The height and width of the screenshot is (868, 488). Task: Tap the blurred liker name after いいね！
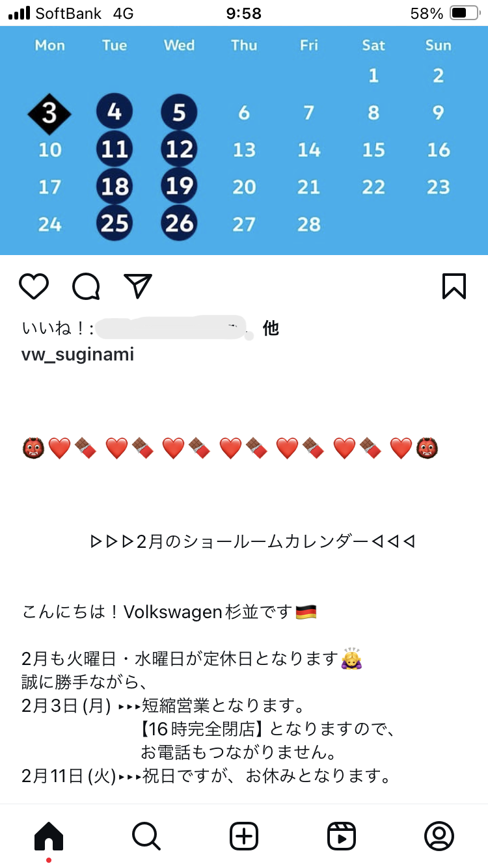coord(174,327)
